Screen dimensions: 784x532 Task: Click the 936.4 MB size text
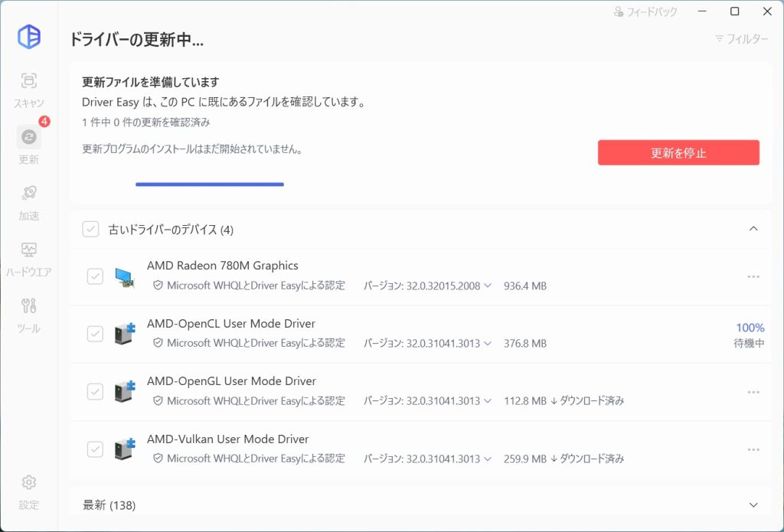point(525,286)
